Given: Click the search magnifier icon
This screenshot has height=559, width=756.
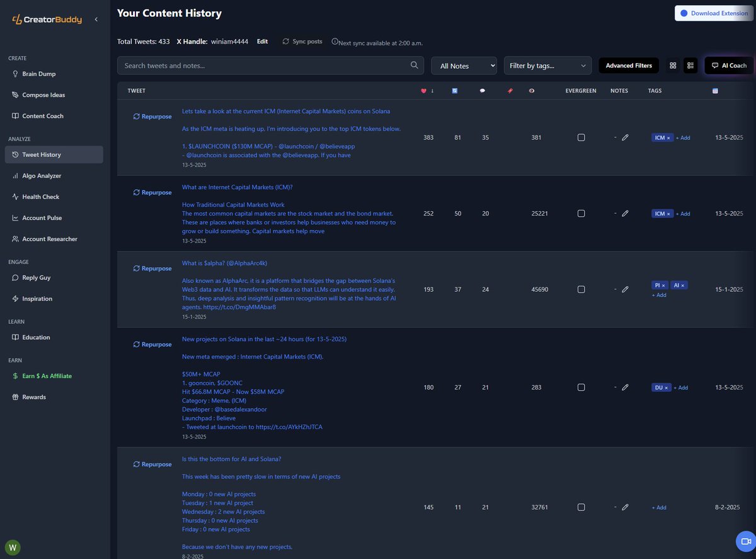Looking at the screenshot, I should coord(414,65).
